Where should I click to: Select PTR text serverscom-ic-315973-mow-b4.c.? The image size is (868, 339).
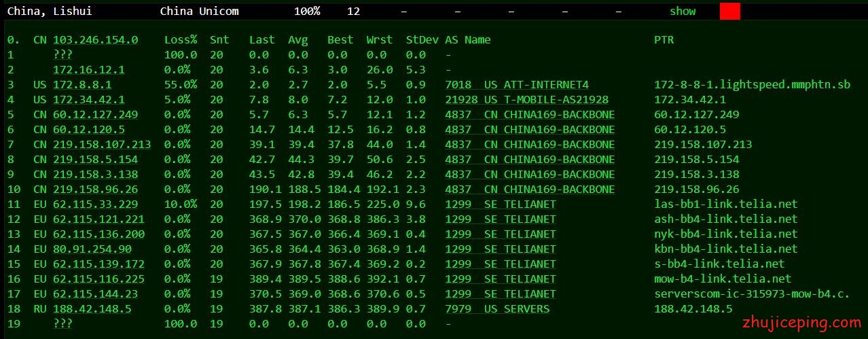click(752, 294)
